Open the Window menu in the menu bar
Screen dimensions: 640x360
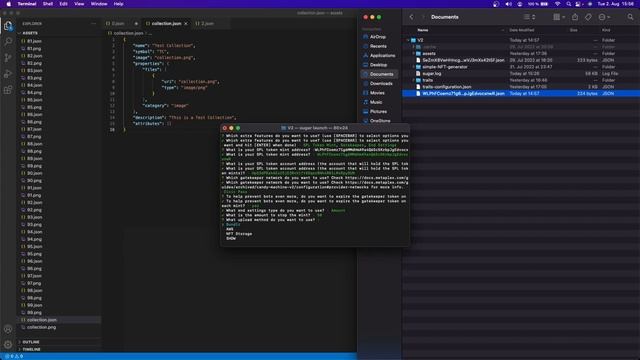[99, 4]
